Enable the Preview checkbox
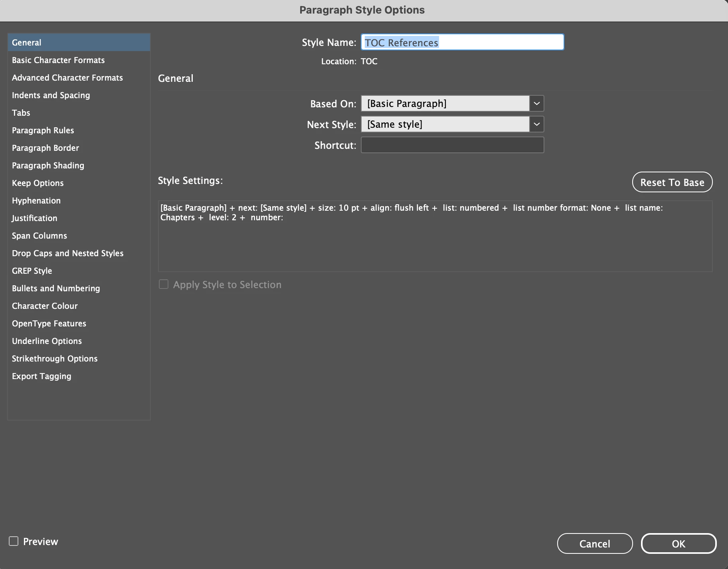 click(14, 541)
